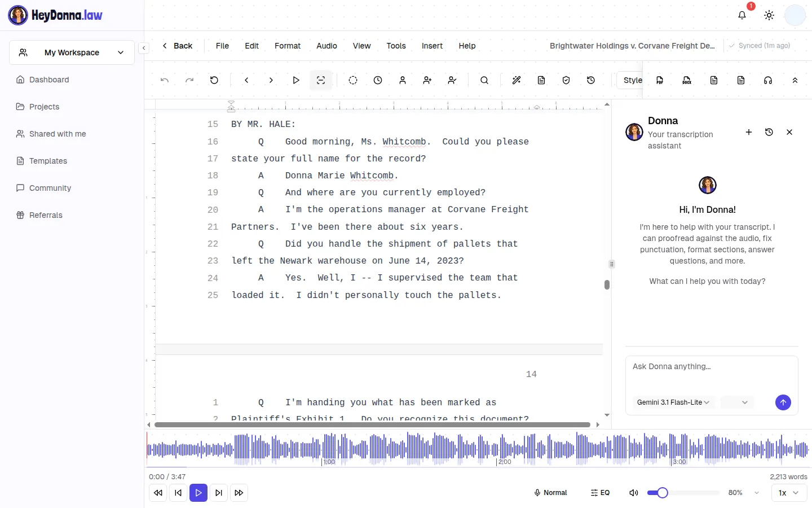Click the toolbar play triangle icon
This screenshot has width=812, height=508.
[296, 80]
